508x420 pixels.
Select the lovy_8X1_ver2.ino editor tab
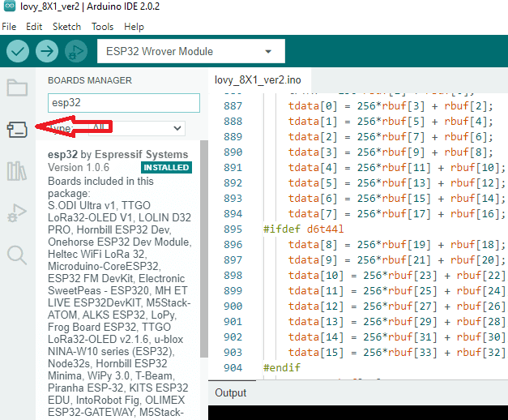(x=258, y=80)
